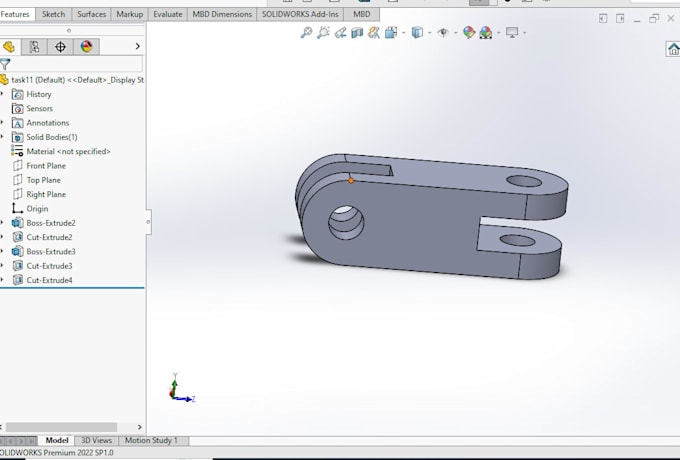Image resolution: width=680 pixels, height=460 pixels.
Task: Open the SOLIDWORKS Add-Ins tab
Action: coord(300,14)
